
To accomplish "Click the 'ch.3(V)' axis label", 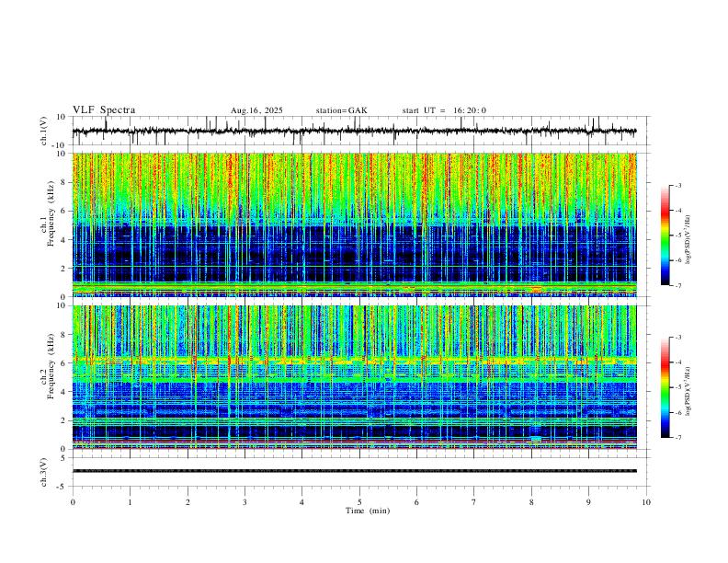I will (43, 472).
